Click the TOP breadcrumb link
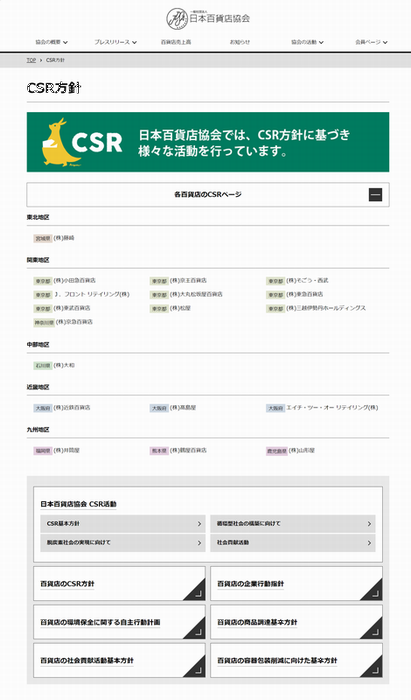The height and width of the screenshot is (700, 411). [31, 60]
